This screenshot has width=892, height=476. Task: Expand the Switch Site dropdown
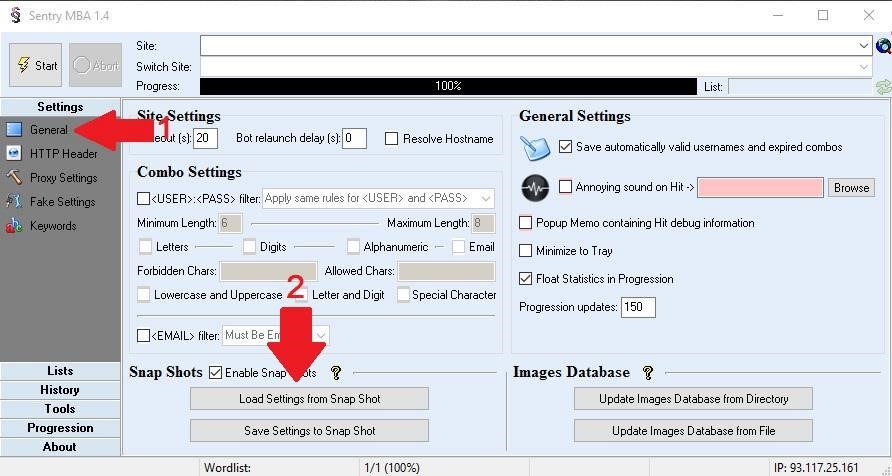tap(864, 67)
